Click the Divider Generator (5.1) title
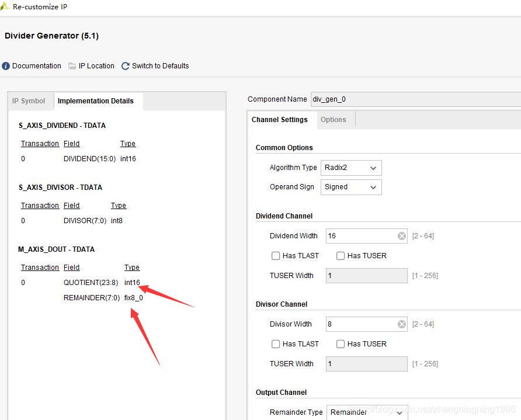Screen dimensions: 521x420 tap(51, 36)
